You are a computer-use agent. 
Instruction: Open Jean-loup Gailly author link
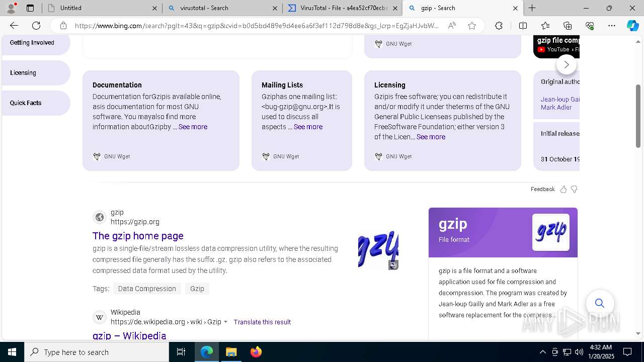click(x=560, y=100)
